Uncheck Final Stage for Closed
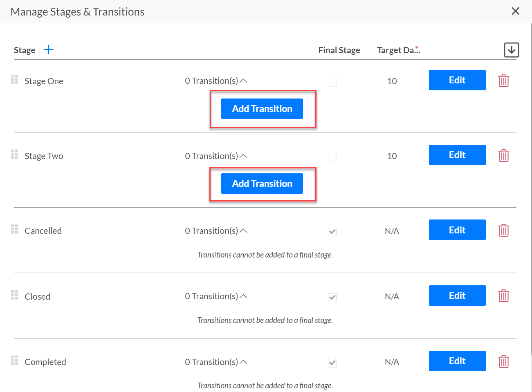532x392 pixels. tap(332, 297)
